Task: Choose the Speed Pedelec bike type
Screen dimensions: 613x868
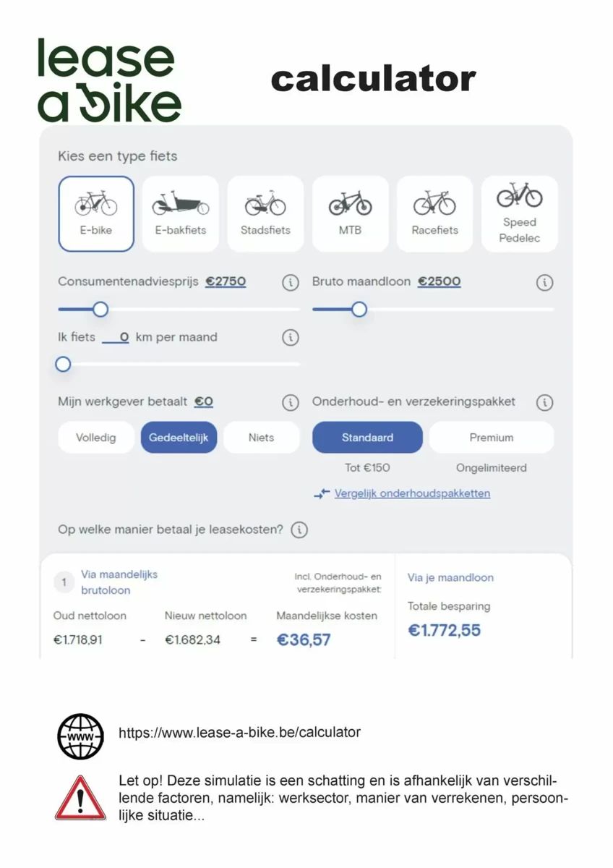Action: (520, 214)
